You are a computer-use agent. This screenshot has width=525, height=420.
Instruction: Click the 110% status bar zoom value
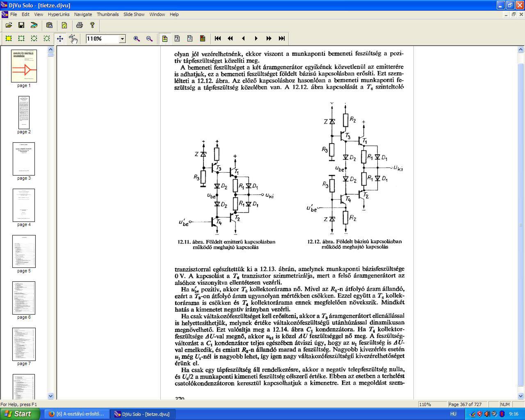(425, 404)
